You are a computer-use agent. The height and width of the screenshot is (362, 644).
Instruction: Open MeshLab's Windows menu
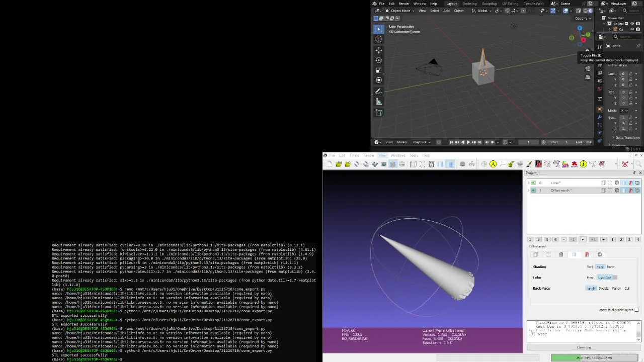click(x=398, y=156)
